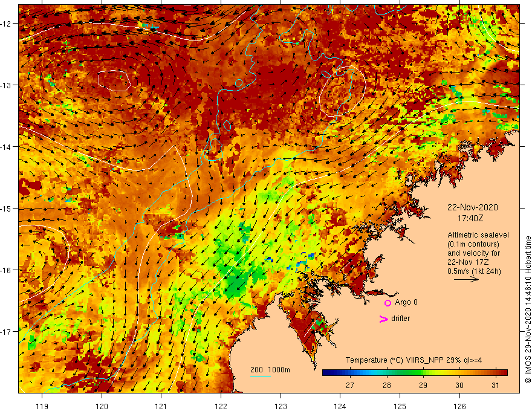Click the '200 1000m' depth contour label
This screenshot has height=411, width=532.
[270, 370]
